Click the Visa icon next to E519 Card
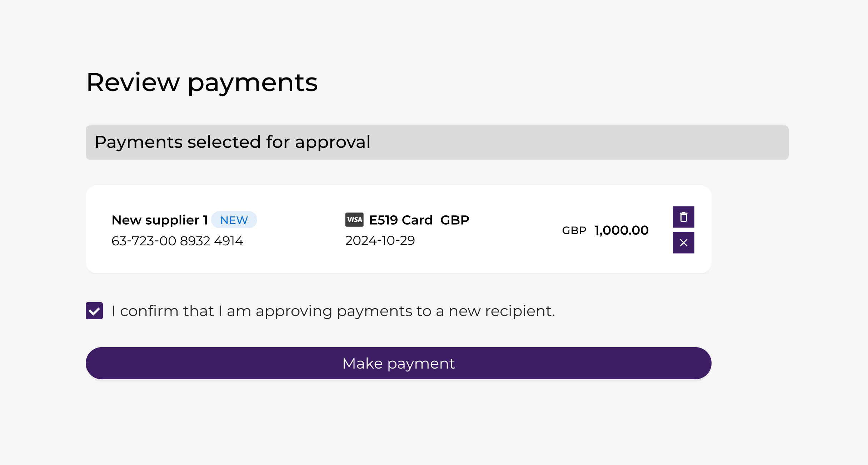 355,220
